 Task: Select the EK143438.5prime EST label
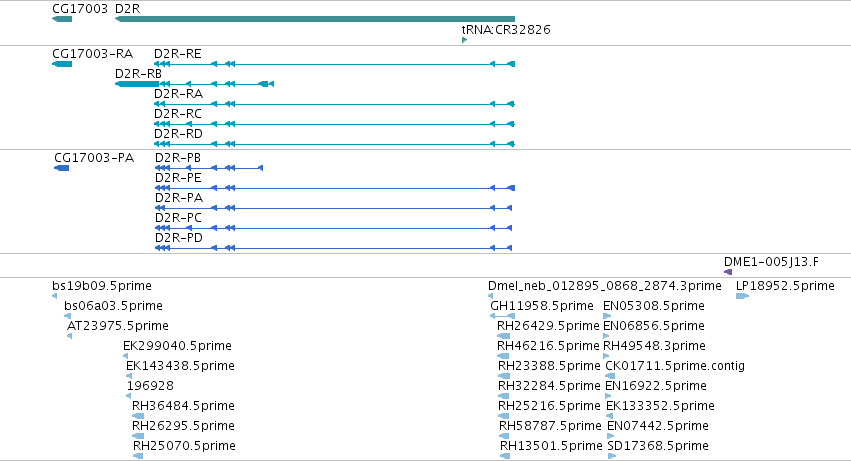click(x=180, y=366)
